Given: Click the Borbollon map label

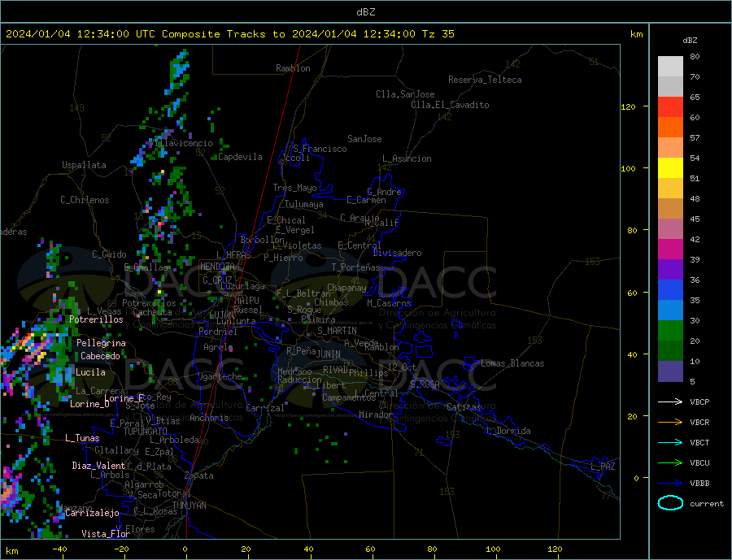Looking at the screenshot, I should pos(263,240).
